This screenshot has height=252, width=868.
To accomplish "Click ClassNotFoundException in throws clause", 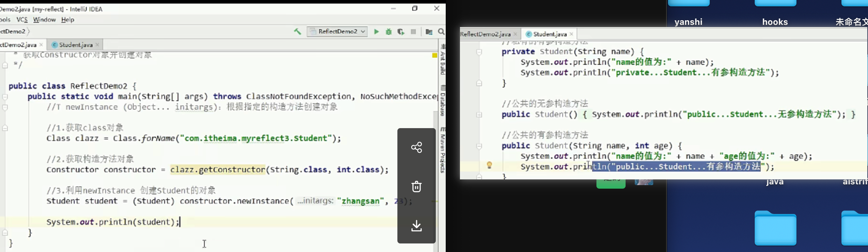I will [299, 96].
